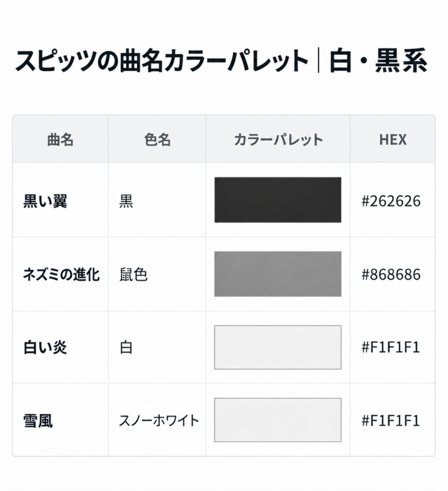Viewport: 448px width, 491px height.
Task: Select the song title 黒い翼
Action: pos(46,201)
